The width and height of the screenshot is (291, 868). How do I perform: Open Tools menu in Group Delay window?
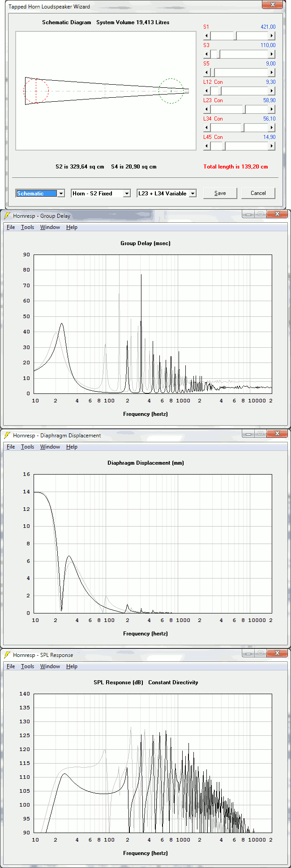point(27,227)
